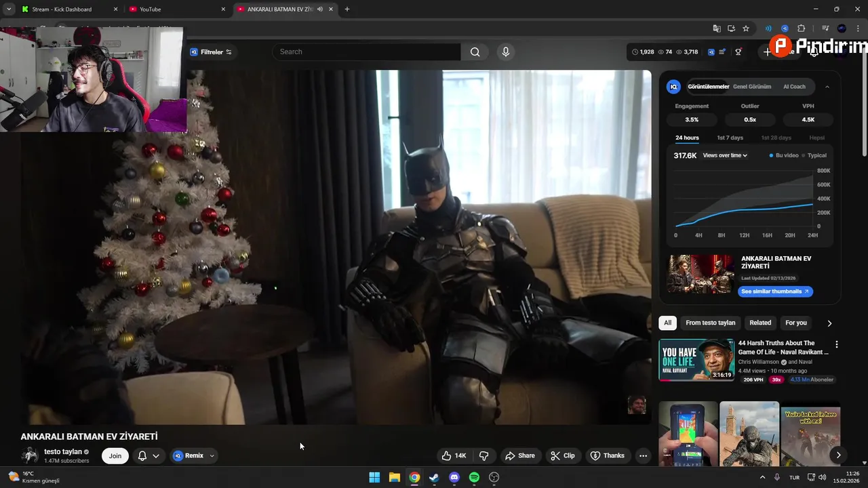The width and height of the screenshot is (868, 488).
Task: Click the vidIQ eye stat 74
Action: (665, 52)
